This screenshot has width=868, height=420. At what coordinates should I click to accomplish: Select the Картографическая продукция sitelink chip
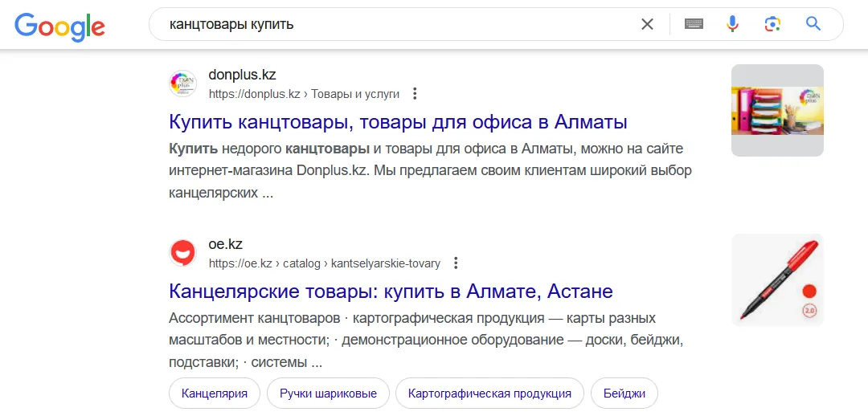click(x=489, y=393)
